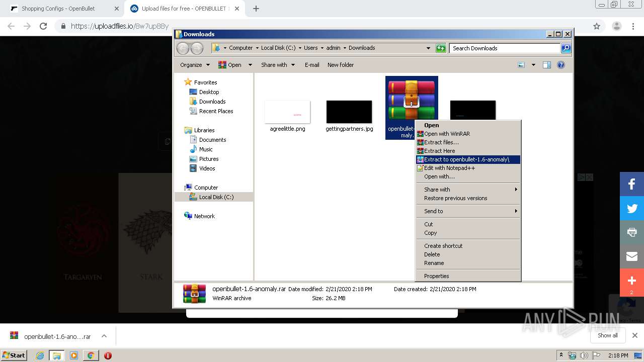Viewport: 644px width, 362px height.
Task: Open Explorer help question mark icon
Action: pyautogui.click(x=561, y=65)
